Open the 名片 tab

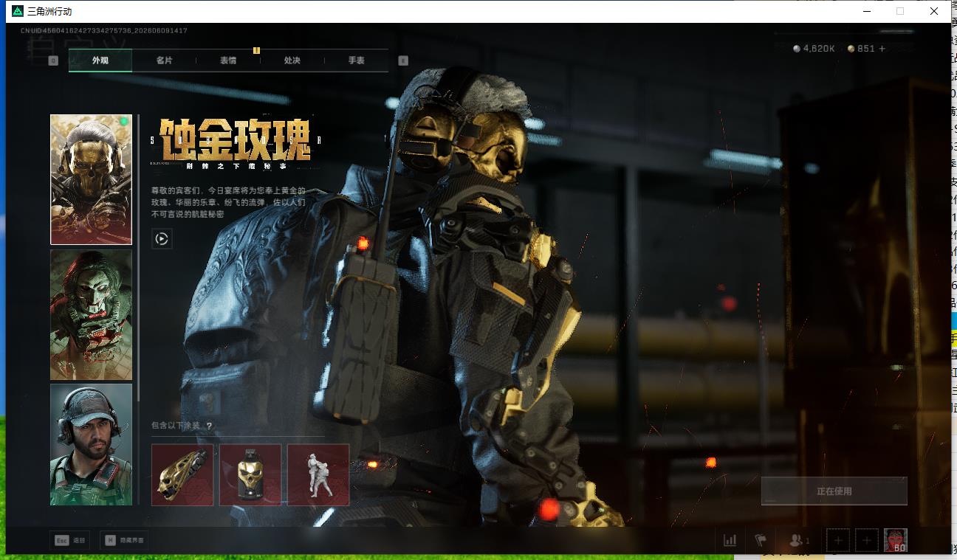164,61
